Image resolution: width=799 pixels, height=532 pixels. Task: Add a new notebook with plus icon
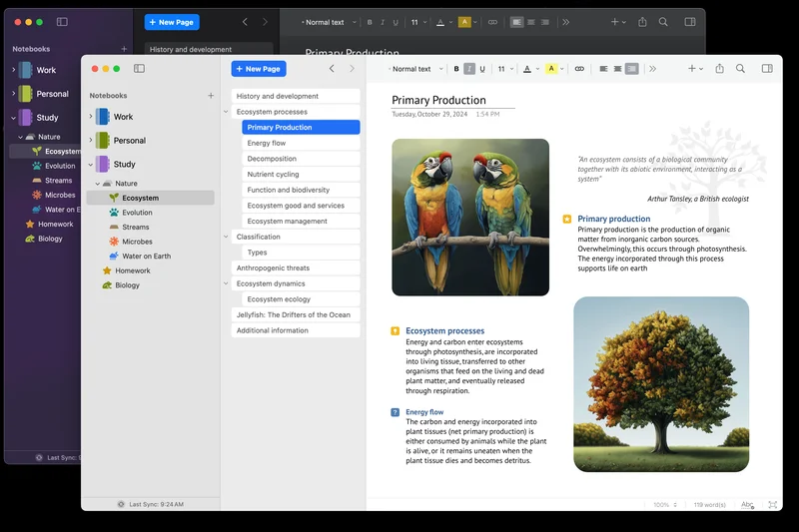click(211, 96)
